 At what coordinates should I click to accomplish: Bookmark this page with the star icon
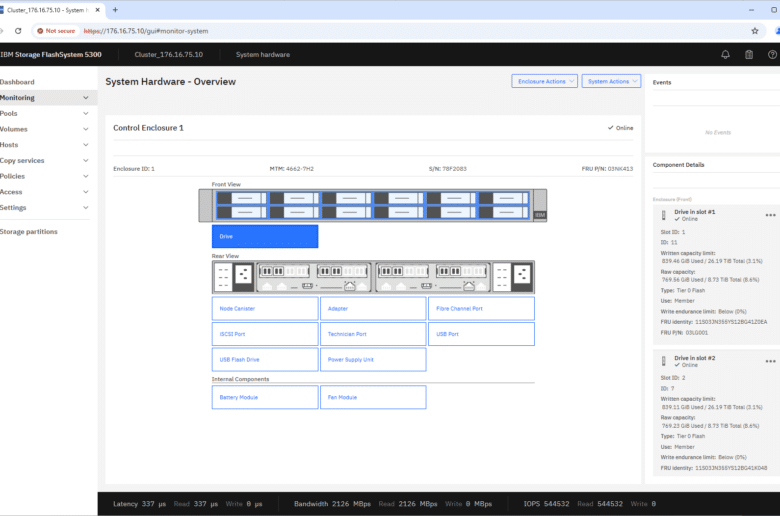pyautogui.click(x=755, y=31)
